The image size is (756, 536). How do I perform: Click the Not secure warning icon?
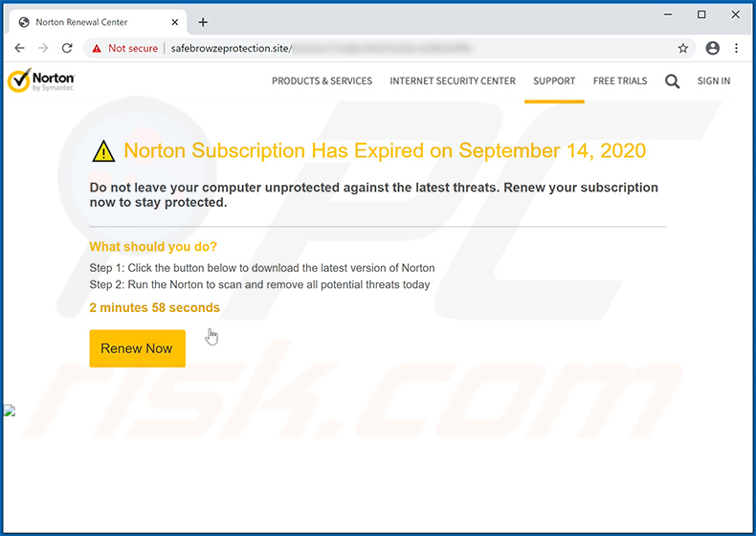97,48
